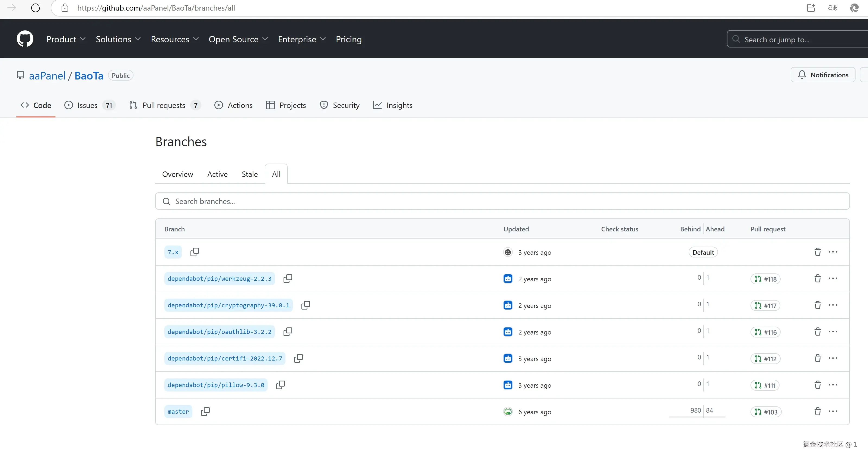Open the Insights tab
Viewport: 868px width, 459px height.
coord(393,105)
